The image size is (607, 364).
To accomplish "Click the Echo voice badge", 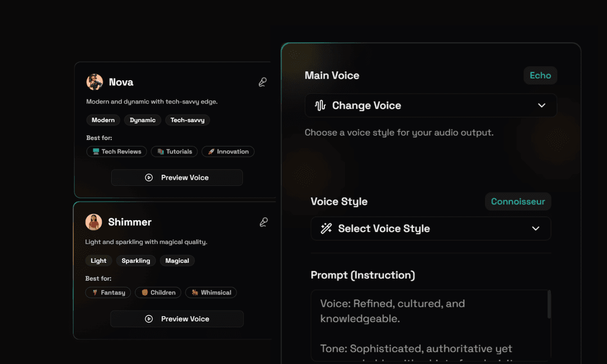I will 540,75.
